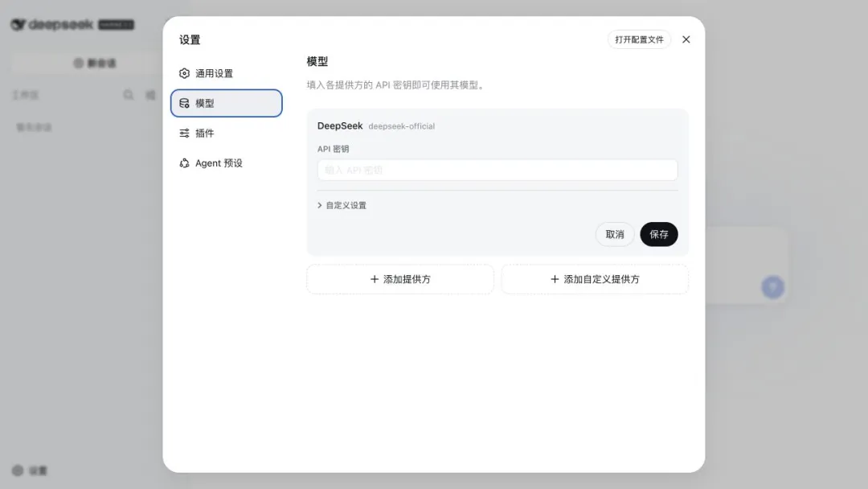Click the search icon in background sidebar
This screenshot has height=489, width=868.
click(x=129, y=95)
